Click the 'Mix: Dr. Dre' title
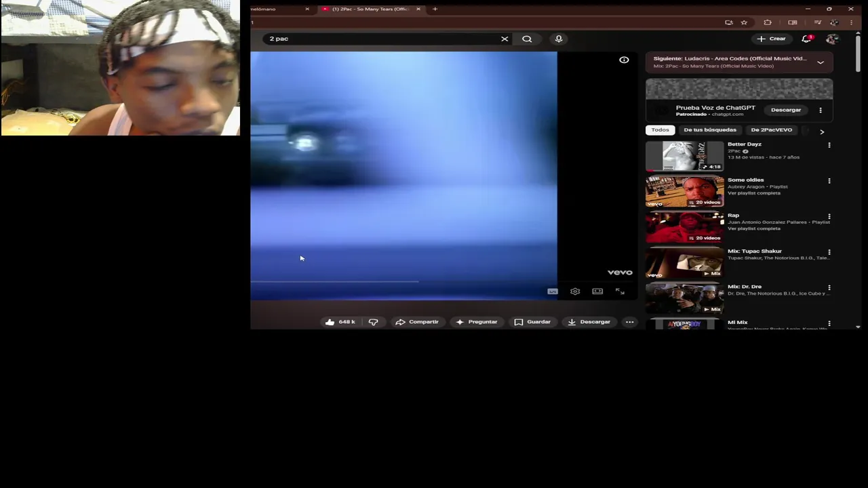This screenshot has width=868, height=488. (x=745, y=287)
